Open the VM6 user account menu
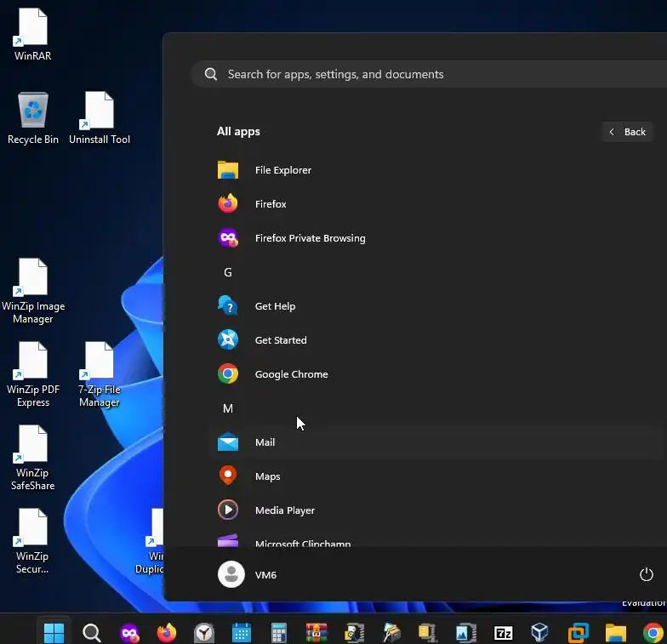Screen dimensions: 667x644 click(247, 575)
